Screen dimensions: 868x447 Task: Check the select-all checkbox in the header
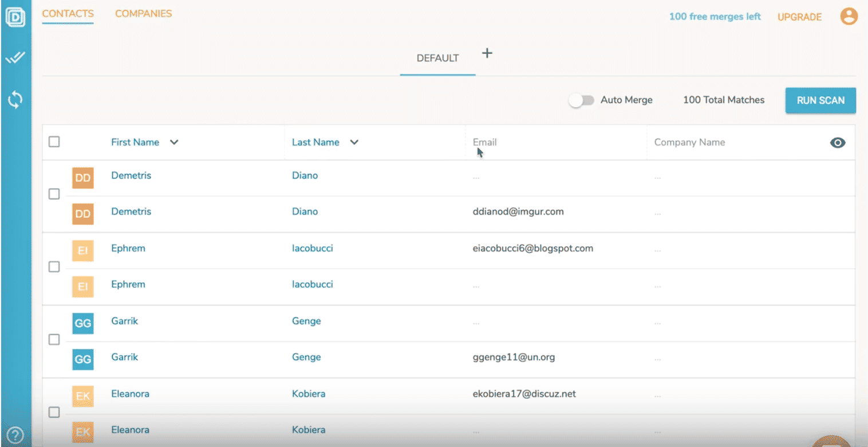tap(54, 142)
